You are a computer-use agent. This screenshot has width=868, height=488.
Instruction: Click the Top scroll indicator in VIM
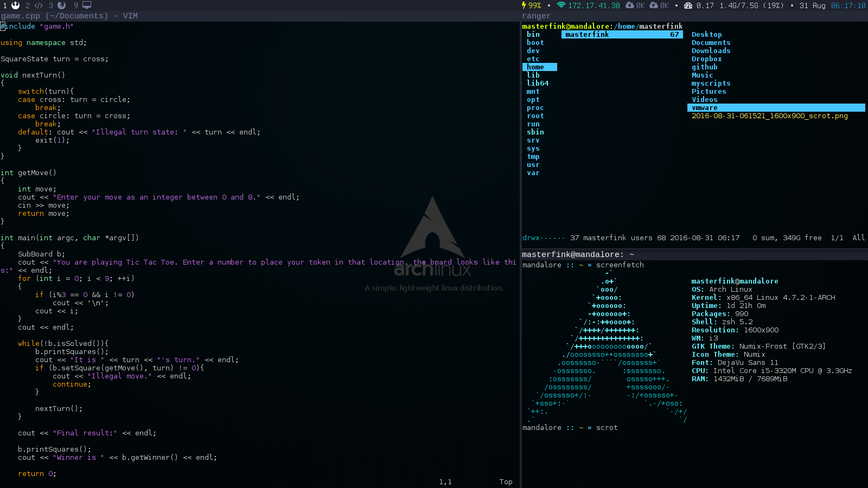(506, 481)
